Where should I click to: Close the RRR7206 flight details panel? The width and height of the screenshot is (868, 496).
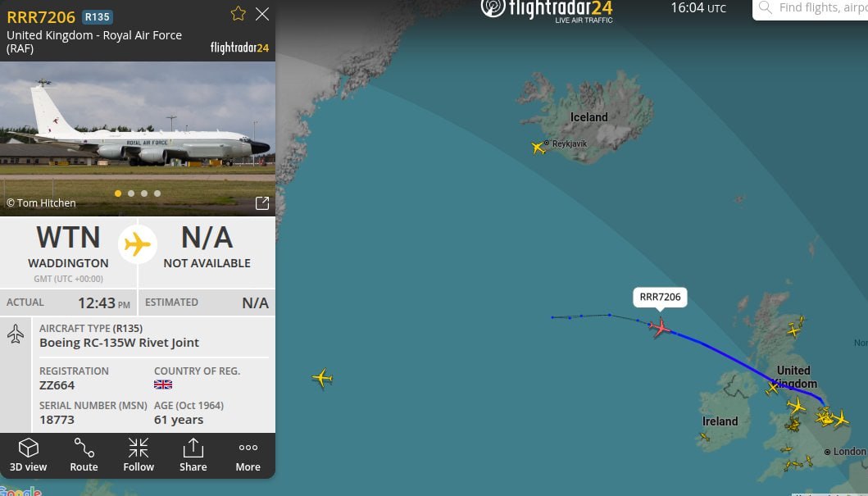[262, 14]
